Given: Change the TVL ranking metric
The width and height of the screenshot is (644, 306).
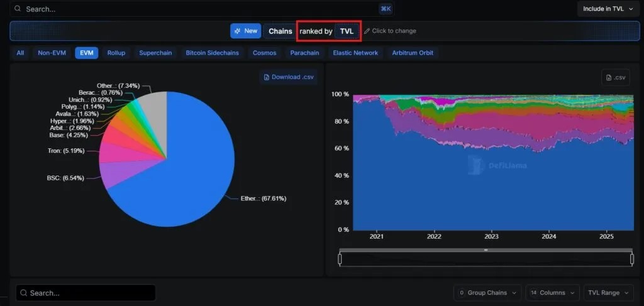Looking at the screenshot, I should [347, 31].
